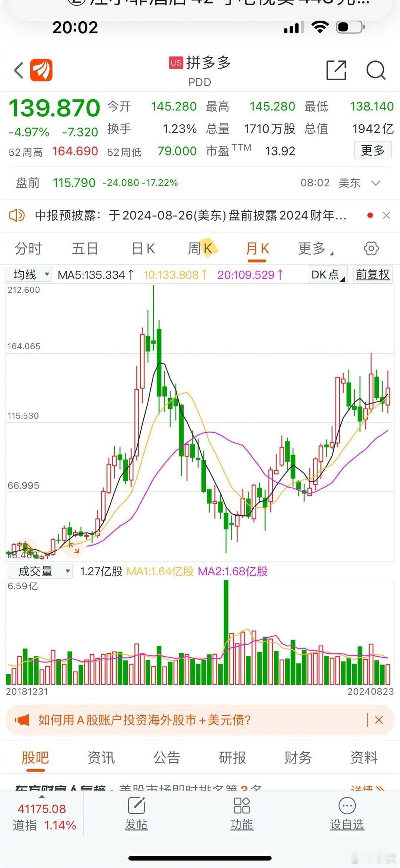Tap the current price 139.870
This screenshot has height=868, width=400.
(54, 108)
